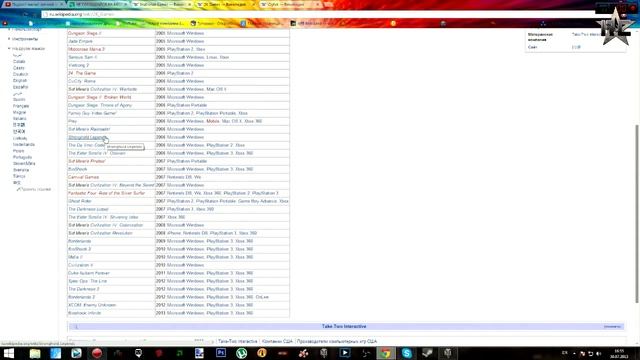Open English language version in sidebar
This screenshot has height=360, width=640.
coord(20,81)
